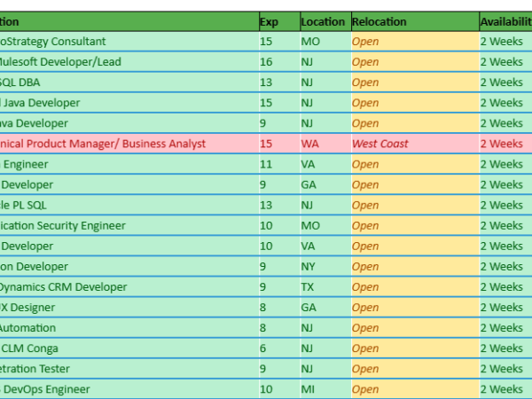This screenshot has height=399, width=532.
Task: Select Exp value 8 in UX Designer row
Action: click(279, 308)
